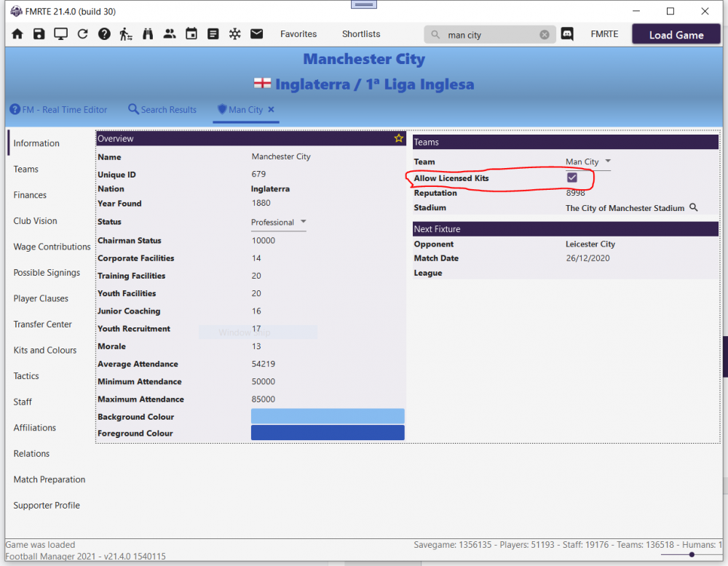Click the magnifier icon in search box

(435, 35)
